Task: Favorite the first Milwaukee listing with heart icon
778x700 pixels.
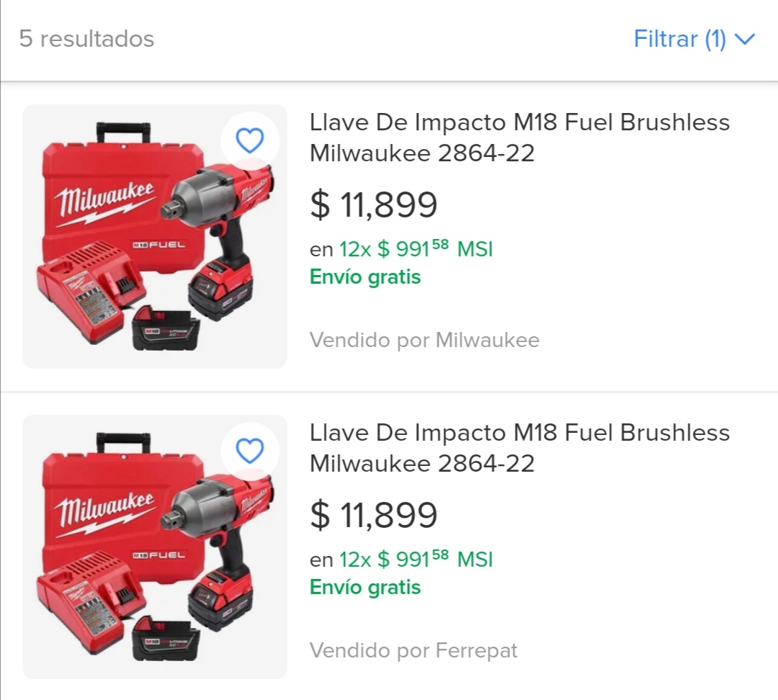Action: click(x=249, y=140)
